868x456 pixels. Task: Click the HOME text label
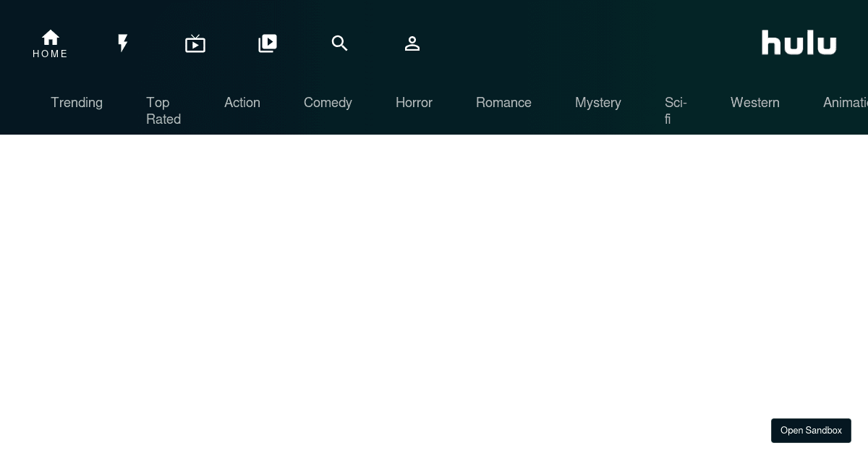point(51,54)
